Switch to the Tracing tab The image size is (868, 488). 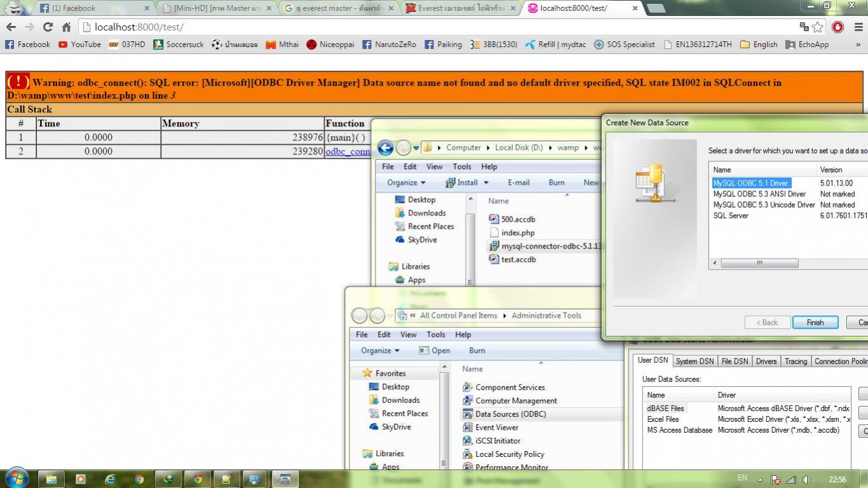point(796,361)
